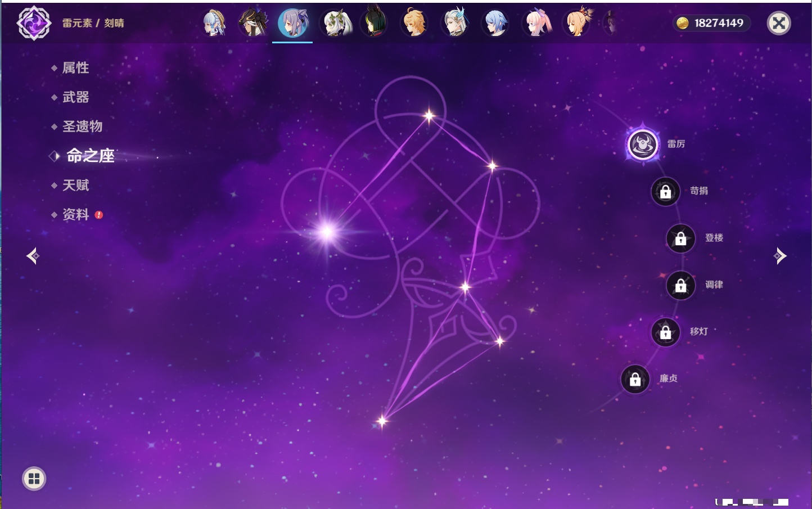Image resolution: width=812 pixels, height=509 pixels.
Task: Click the large glowing constellation star
Action: pos(327,231)
